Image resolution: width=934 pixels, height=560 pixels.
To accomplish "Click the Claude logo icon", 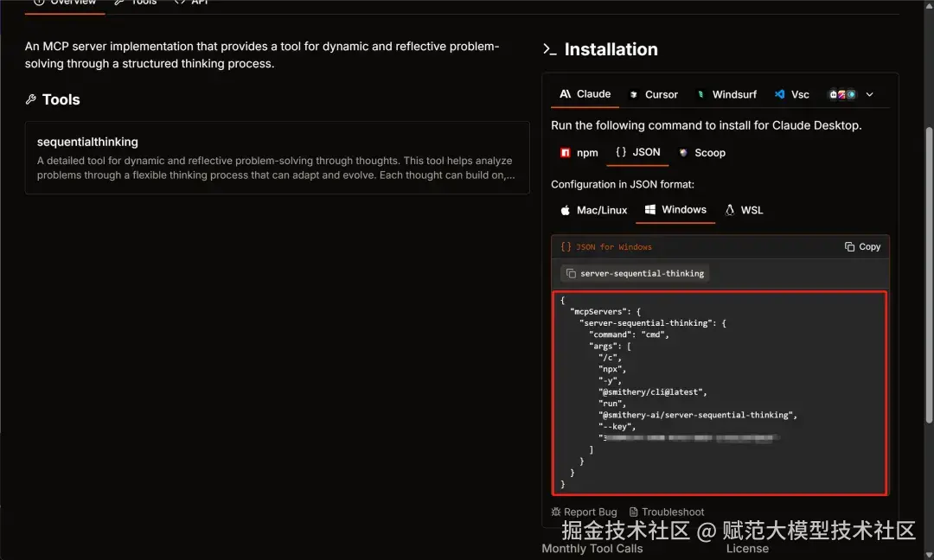I will (x=566, y=94).
